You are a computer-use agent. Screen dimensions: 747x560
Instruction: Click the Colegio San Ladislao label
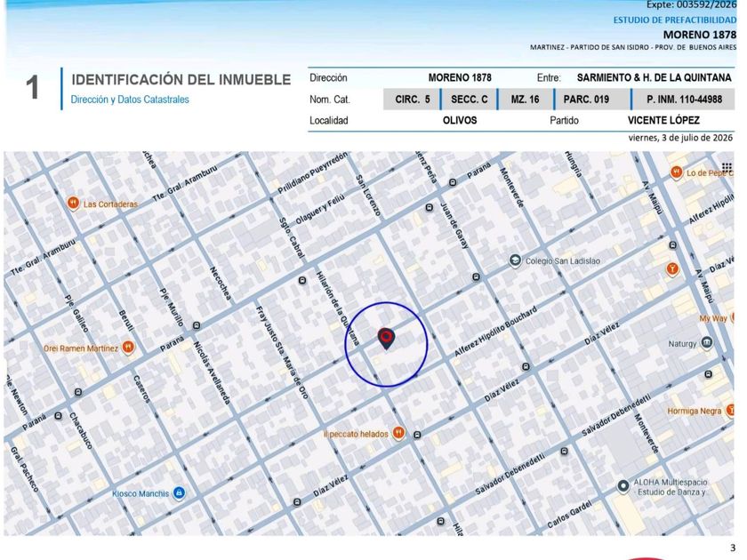click(x=563, y=261)
